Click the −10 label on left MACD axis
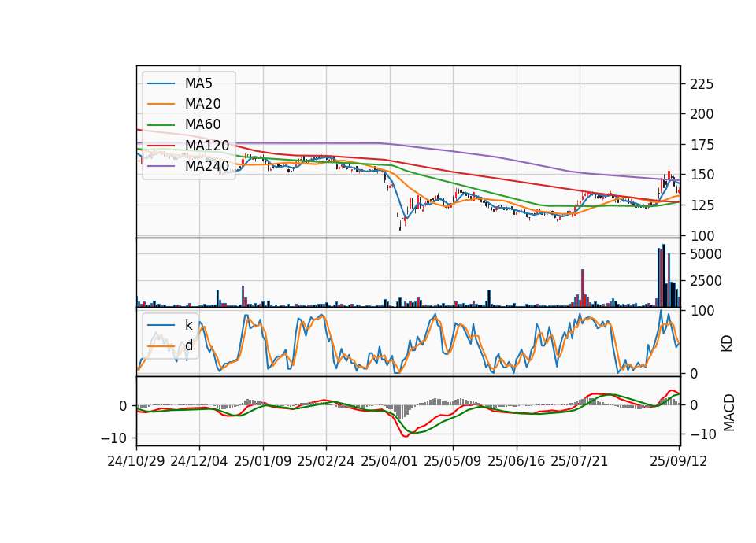756x543 pixels. [113, 438]
